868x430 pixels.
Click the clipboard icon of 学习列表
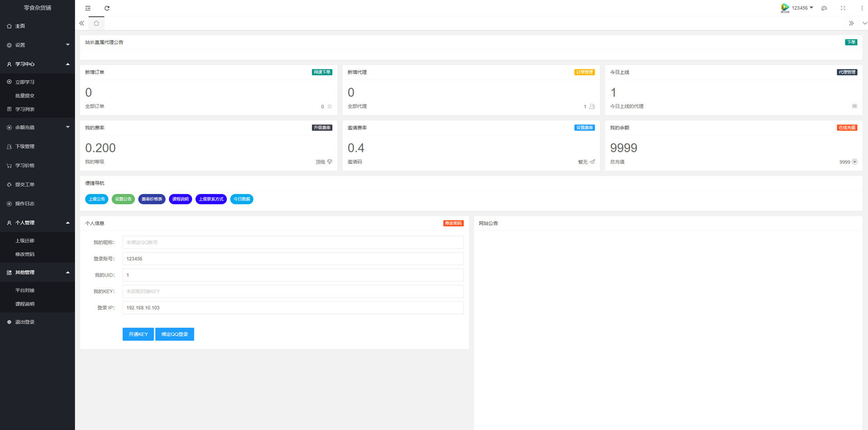(x=9, y=109)
